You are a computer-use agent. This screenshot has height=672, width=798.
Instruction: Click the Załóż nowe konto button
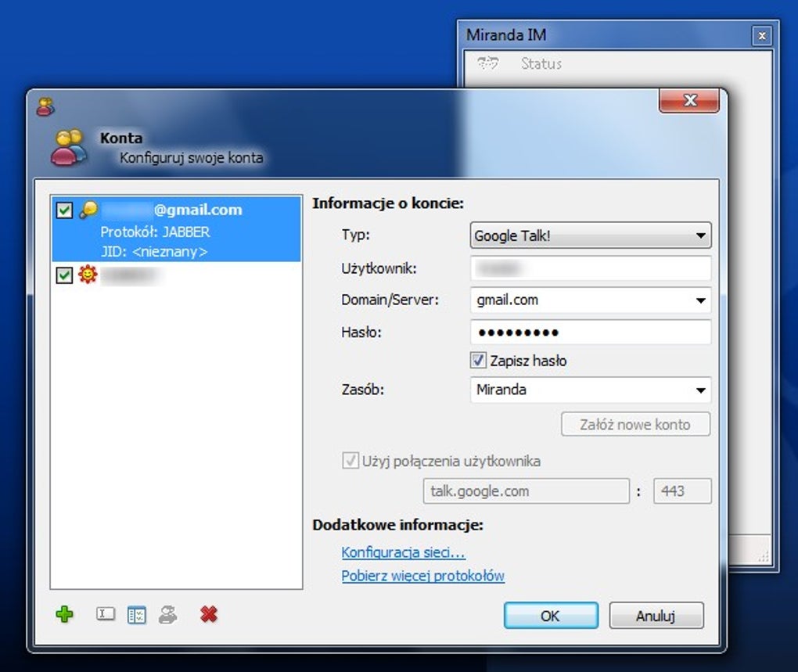pos(635,424)
